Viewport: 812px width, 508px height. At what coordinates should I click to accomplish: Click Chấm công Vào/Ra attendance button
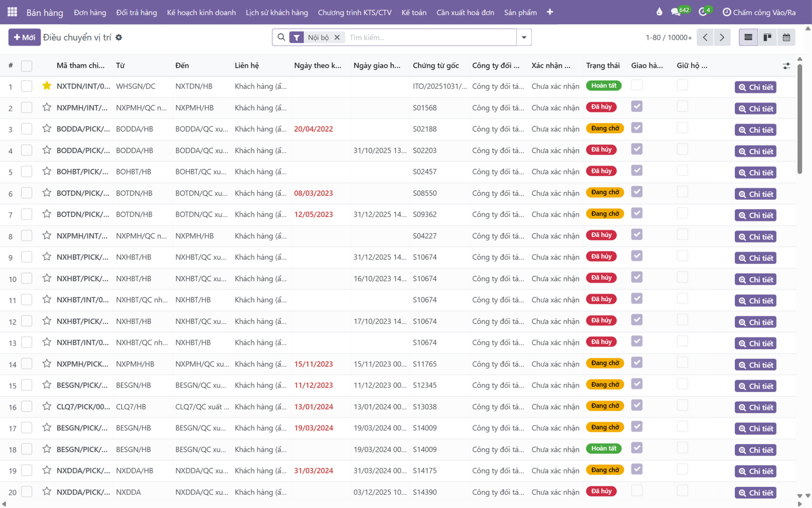[759, 12]
